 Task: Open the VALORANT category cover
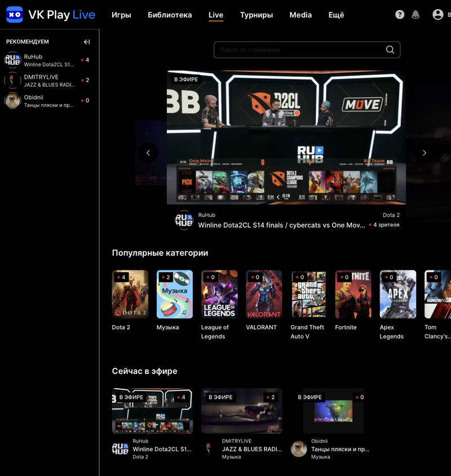(264, 294)
